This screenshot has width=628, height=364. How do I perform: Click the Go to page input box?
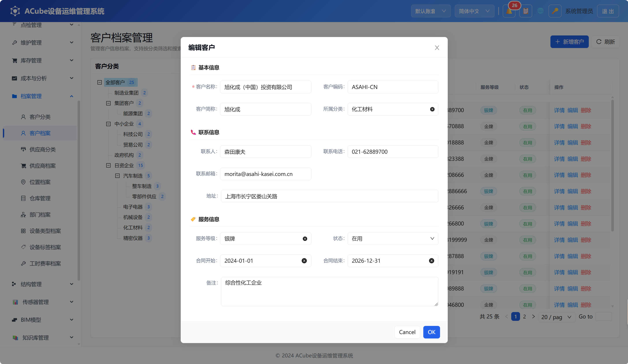tap(603, 316)
